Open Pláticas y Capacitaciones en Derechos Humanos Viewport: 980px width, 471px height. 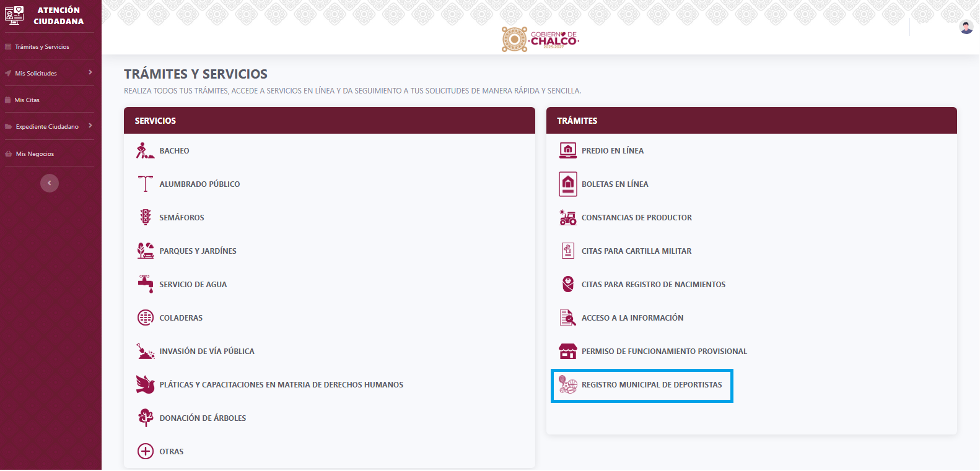point(281,384)
